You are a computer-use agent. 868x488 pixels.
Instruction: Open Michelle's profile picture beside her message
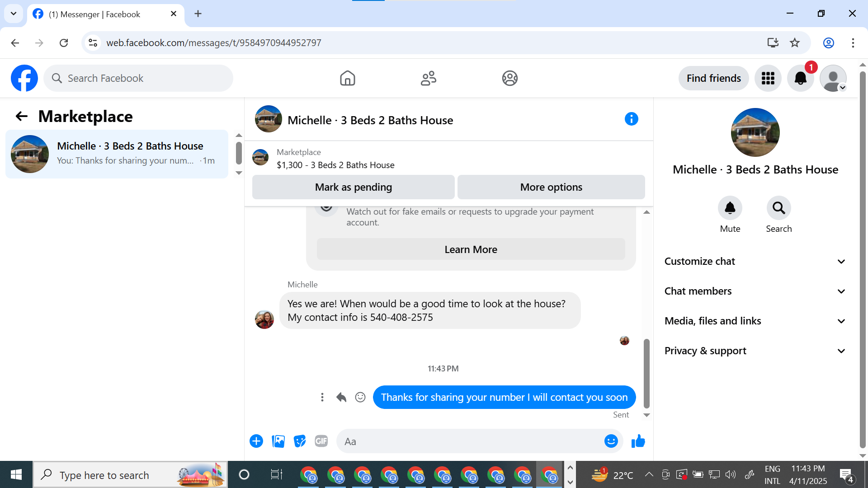(264, 319)
